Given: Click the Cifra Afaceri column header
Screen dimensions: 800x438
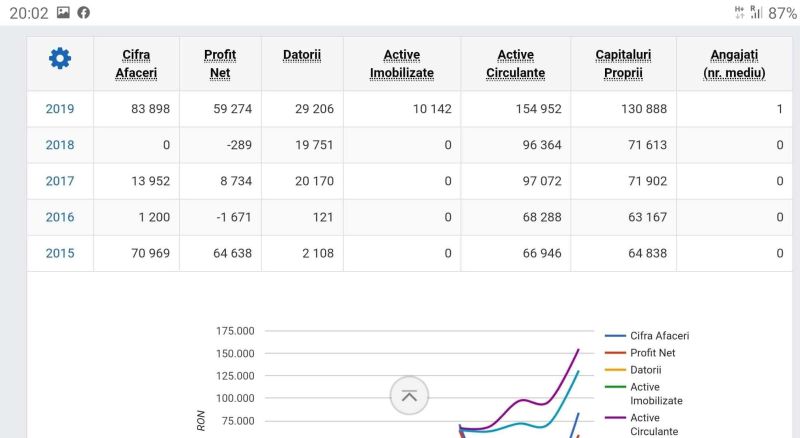Looking at the screenshot, I should [136, 64].
